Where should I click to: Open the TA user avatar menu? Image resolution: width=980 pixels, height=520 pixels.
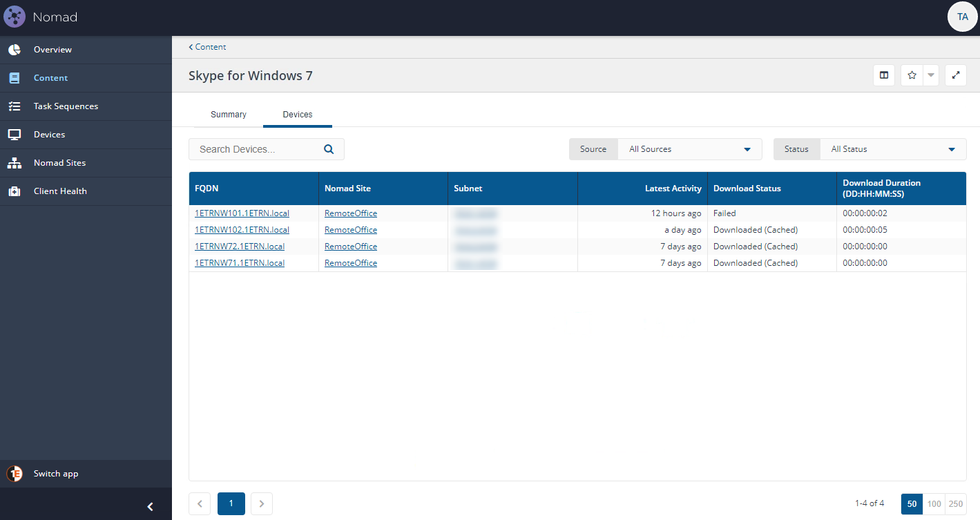click(x=963, y=17)
